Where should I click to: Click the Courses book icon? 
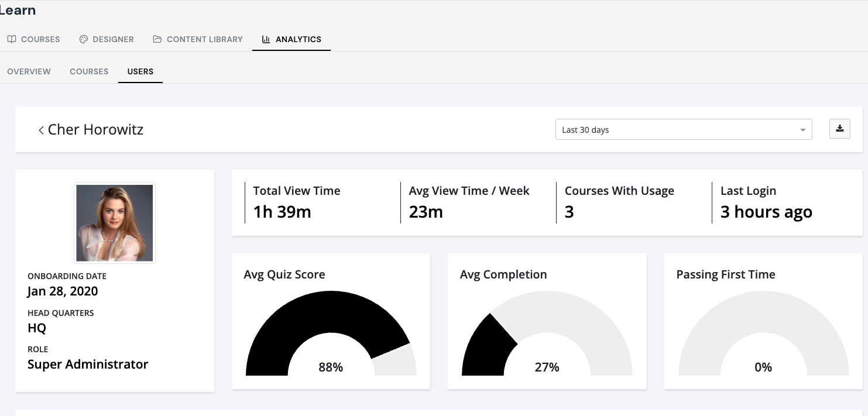coord(12,39)
